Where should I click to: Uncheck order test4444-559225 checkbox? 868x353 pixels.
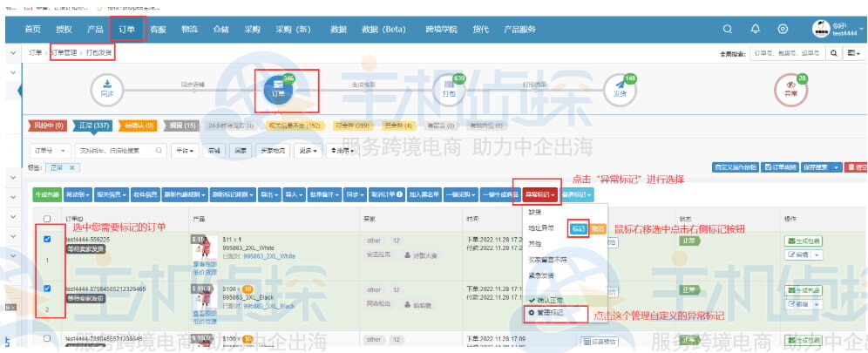tap(47, 239)
